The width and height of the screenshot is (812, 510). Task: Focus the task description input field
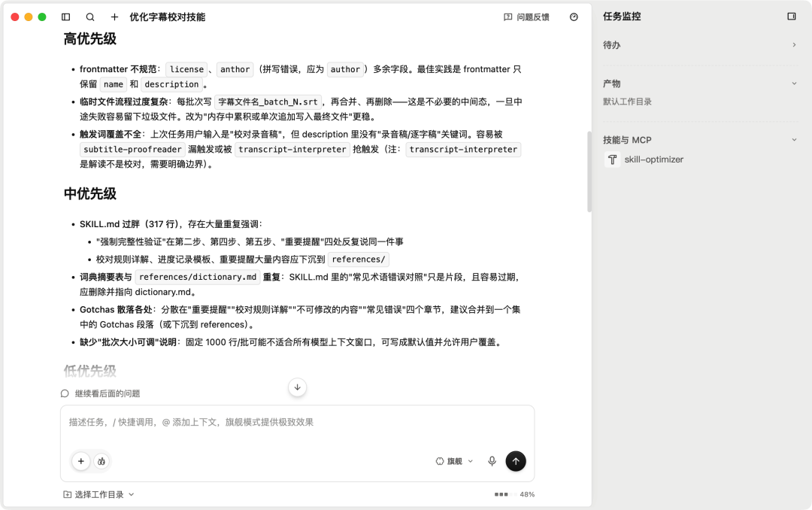point(297,423)
